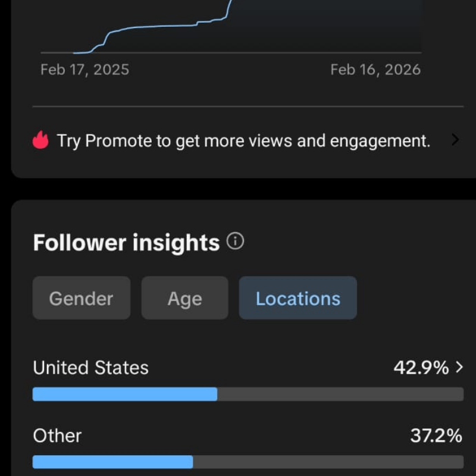
Task: Tap the gray unfilled part of United States bar
Action: [x=339, y=394]
